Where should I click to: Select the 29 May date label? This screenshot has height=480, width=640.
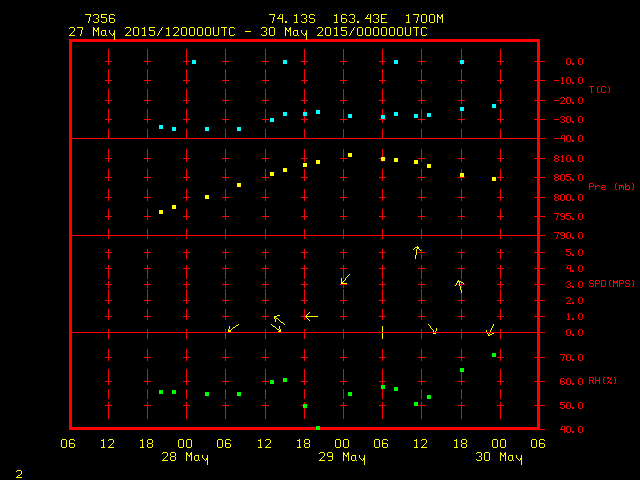click(341, 457)
